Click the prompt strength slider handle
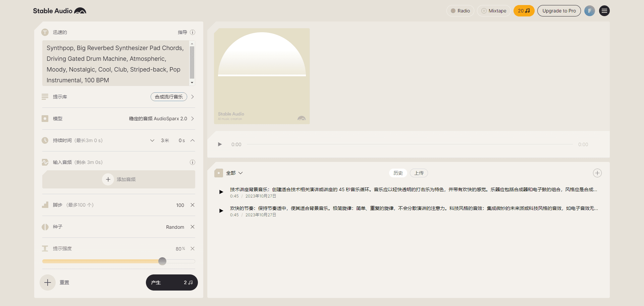 (x=162, y=261)
